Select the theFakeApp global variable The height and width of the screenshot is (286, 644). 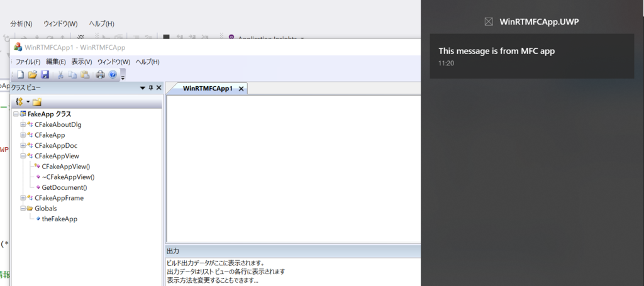coord(60,219)
